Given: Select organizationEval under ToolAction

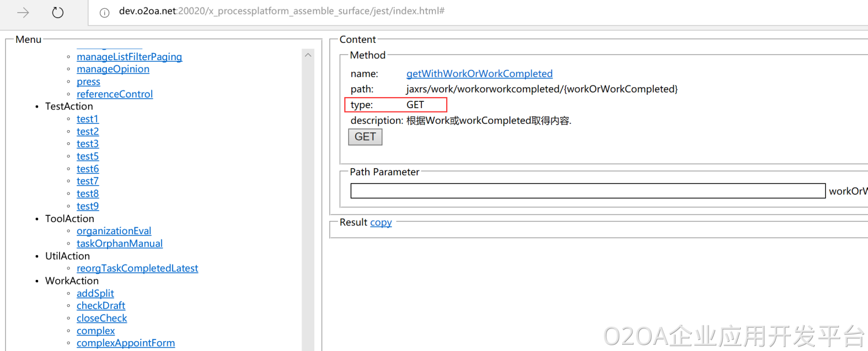Looking at the screenshot, I should click(114, 231).
